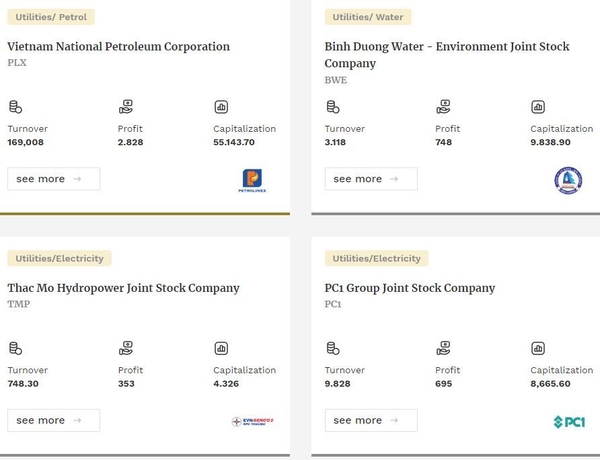Click the PC1 Group turnover coins icon
The image size is (600, 460).
(333, 348)
